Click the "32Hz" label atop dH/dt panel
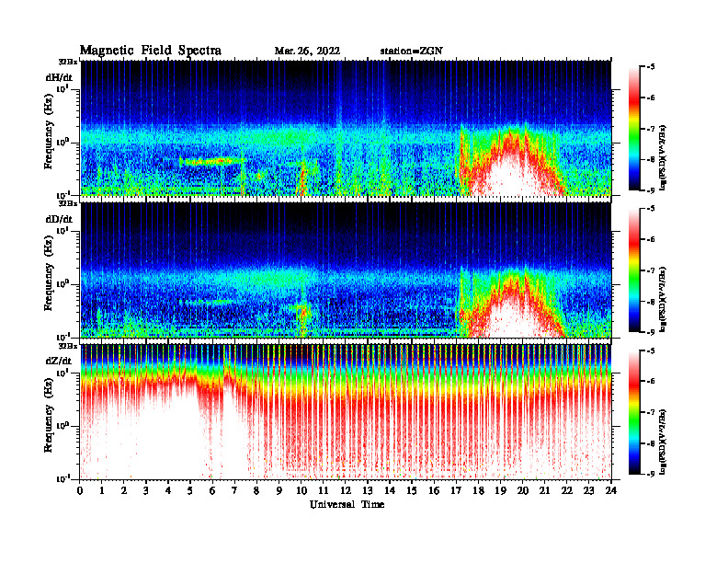 (68, 62)
